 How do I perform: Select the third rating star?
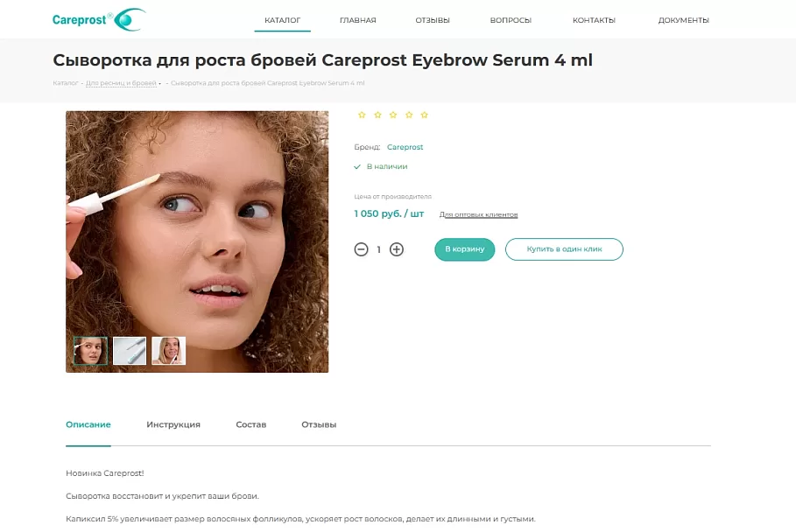coord(393,115)
